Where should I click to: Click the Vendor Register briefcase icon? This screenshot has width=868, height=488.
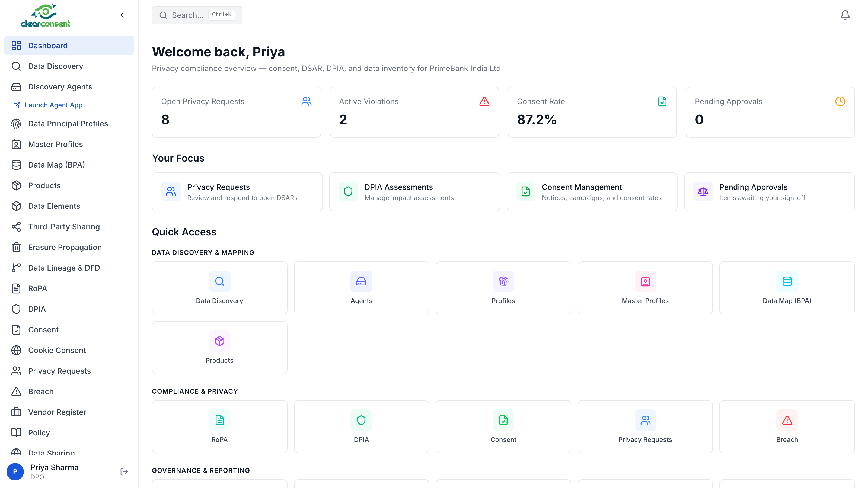tap(16, 412)
